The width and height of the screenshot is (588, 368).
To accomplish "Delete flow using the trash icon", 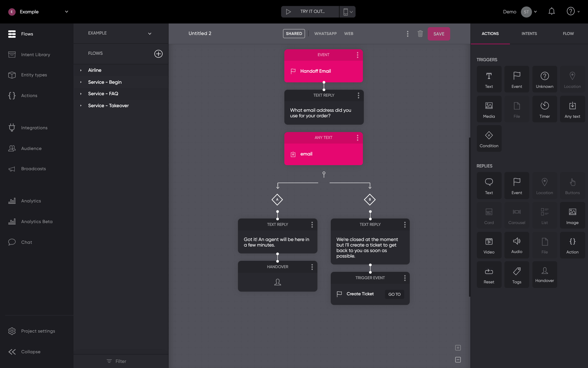I will coord(420,34).
